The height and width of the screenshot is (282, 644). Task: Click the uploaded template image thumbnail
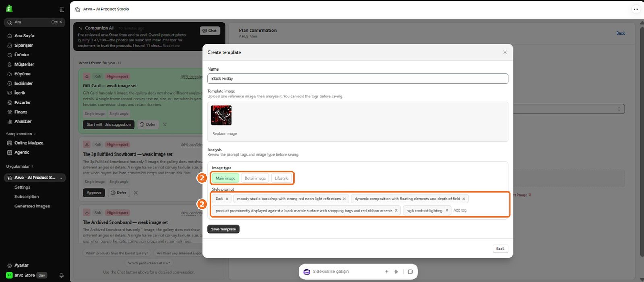(221, 116)
